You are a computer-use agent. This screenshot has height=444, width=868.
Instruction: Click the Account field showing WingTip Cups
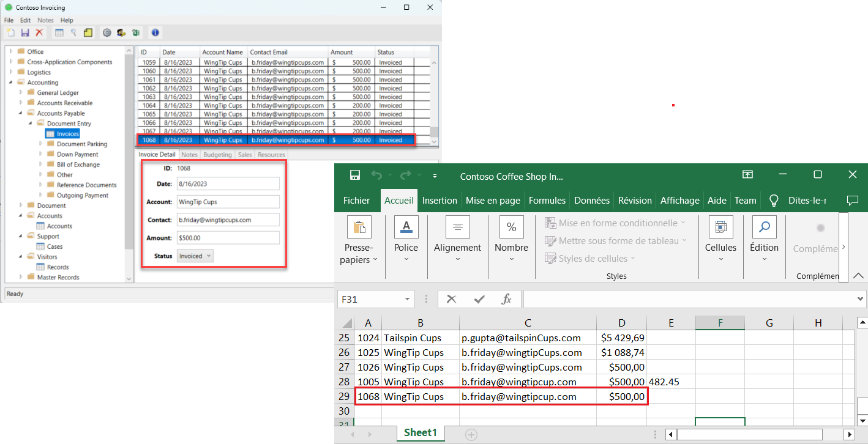(x=228, y=202)
